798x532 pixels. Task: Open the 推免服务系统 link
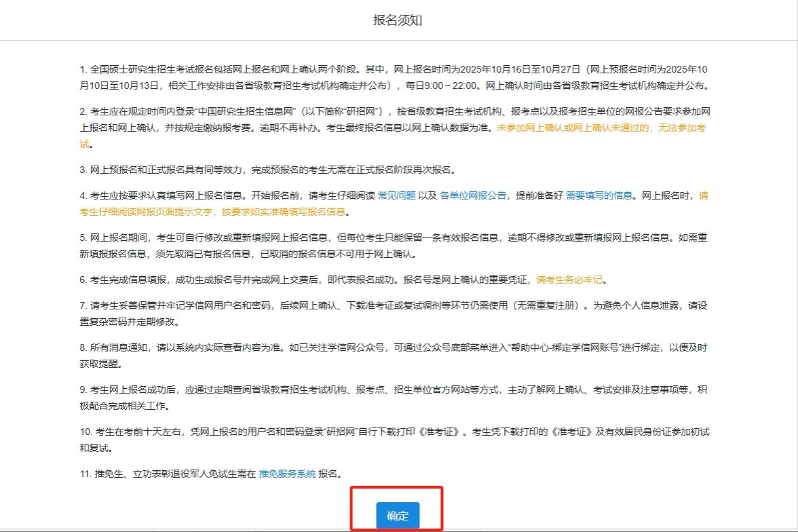tap(287, 474)
